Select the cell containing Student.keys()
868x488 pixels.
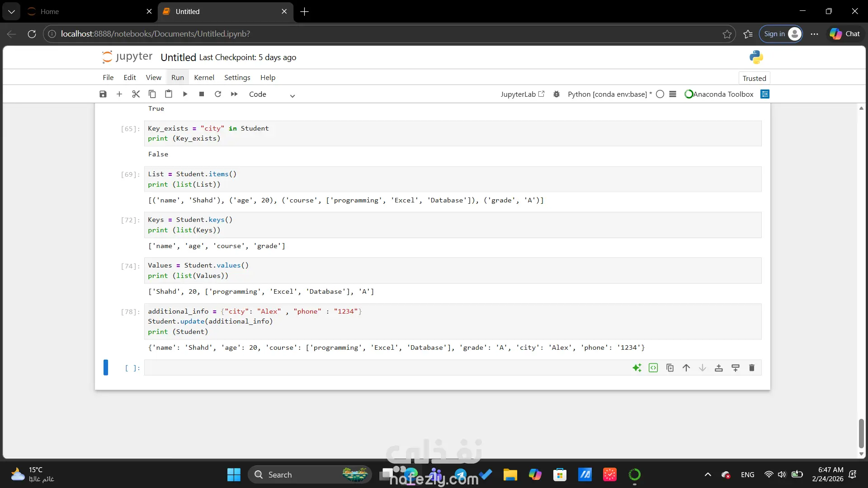tap(453, 225)
